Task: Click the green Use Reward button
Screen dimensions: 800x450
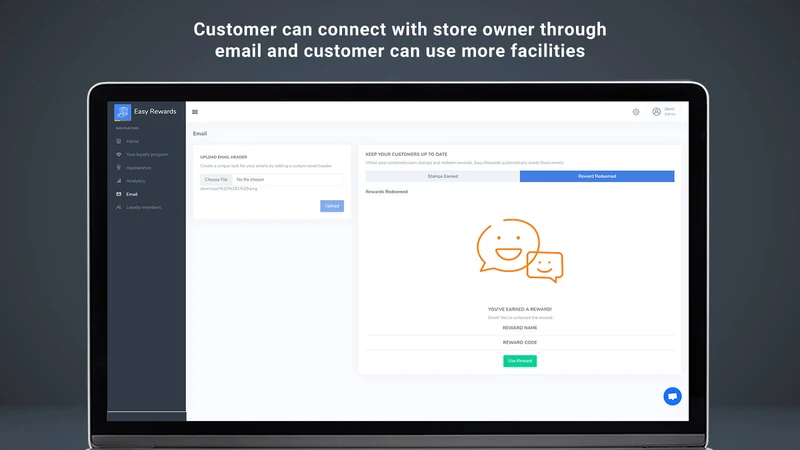Action: coord(520,361)
